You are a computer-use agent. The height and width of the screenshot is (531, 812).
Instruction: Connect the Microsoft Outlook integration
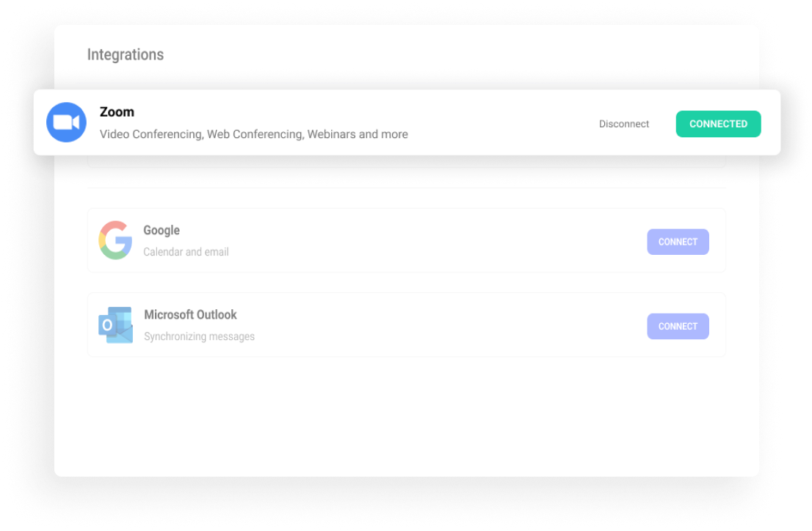(678, 326)
